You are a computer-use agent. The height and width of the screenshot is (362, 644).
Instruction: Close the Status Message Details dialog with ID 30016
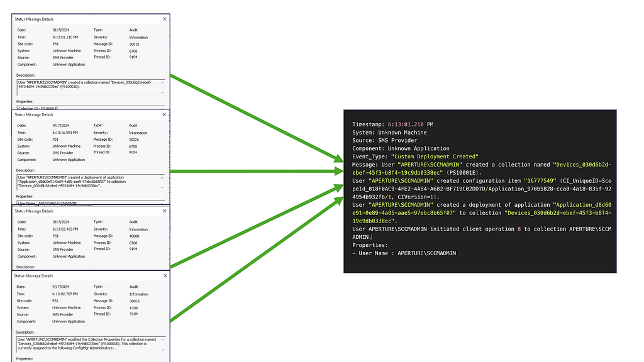[165, 276]
